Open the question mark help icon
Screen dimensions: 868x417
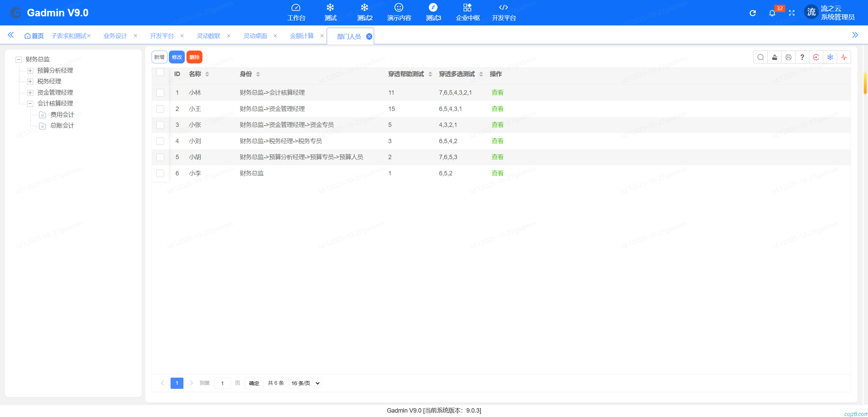(802, 57)
